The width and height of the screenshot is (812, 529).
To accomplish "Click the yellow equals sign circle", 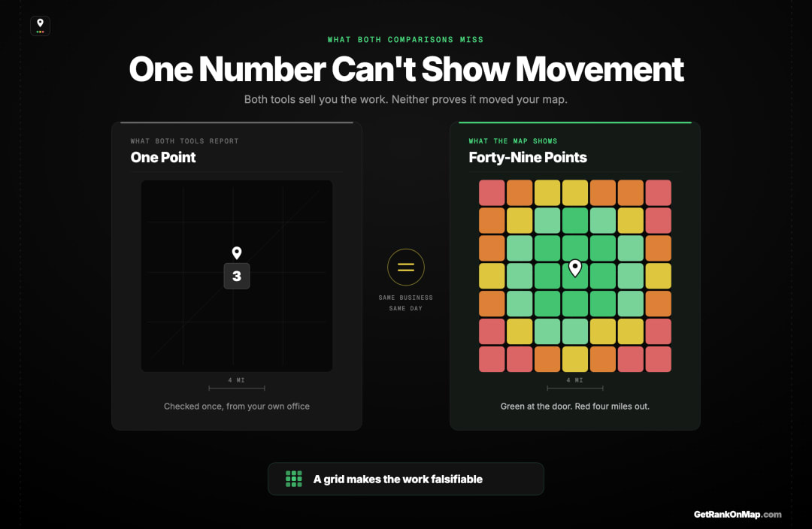I will 405,267.
